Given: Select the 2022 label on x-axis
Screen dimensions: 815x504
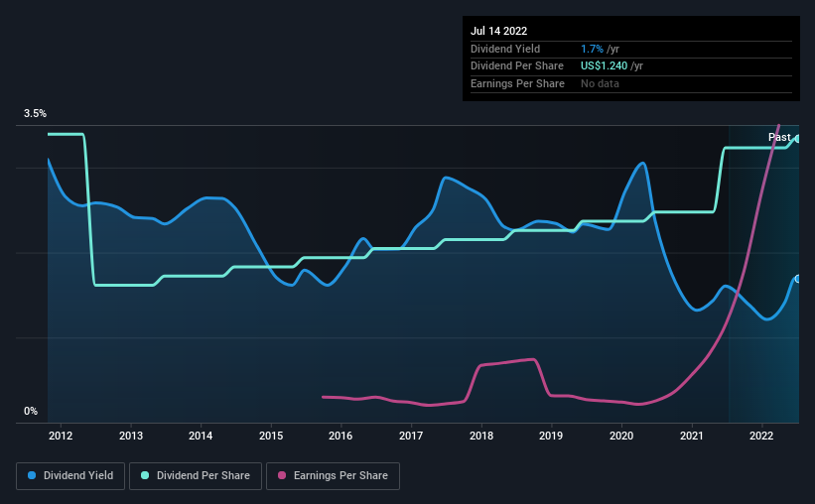Looking at the screenshot, I should click(x=761, y=436).
